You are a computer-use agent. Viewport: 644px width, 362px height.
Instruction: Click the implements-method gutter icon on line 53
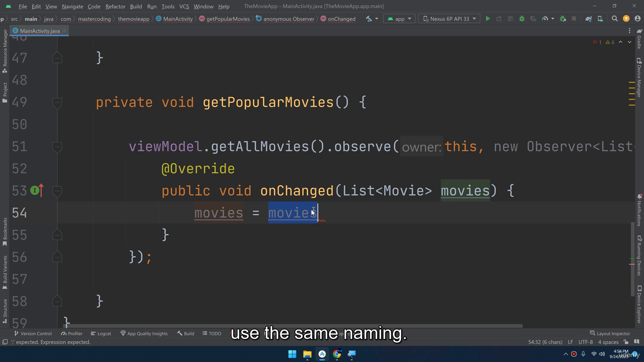35,190
